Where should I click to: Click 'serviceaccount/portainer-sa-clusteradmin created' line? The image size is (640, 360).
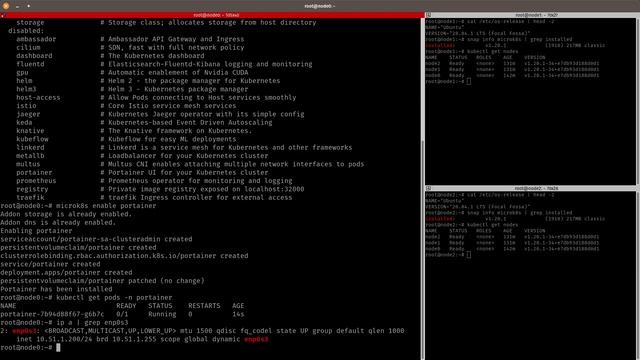pos(96,239)
